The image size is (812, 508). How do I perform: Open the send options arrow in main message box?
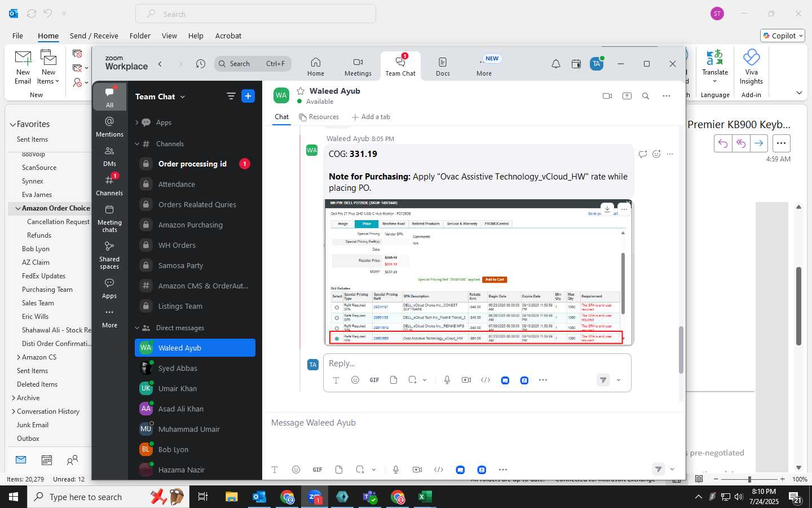pos(672,469)
